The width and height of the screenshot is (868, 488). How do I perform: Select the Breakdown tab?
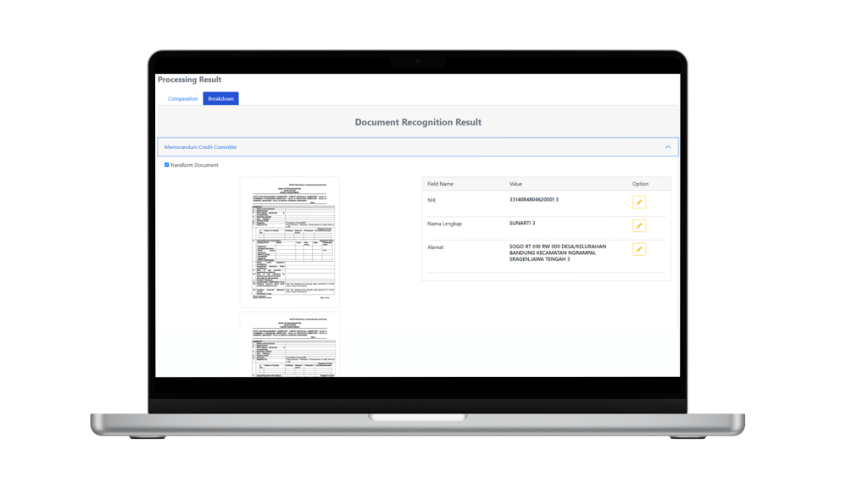(x=221, y=99)
